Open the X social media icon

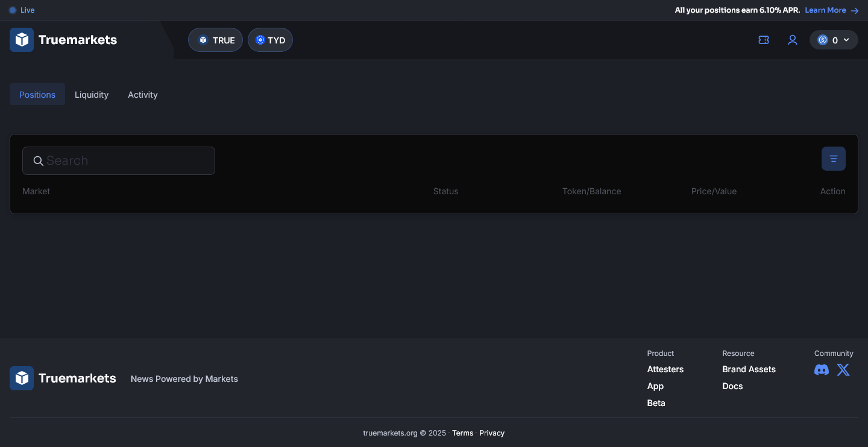coord(843,370)
